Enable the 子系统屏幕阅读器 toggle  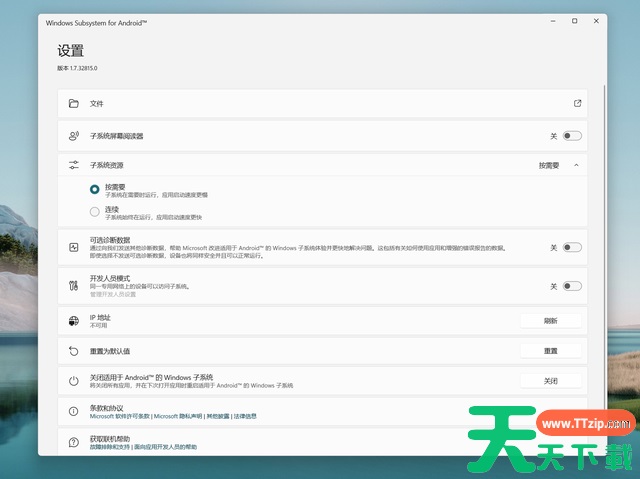pyautogui.click(x=571, y=136)
